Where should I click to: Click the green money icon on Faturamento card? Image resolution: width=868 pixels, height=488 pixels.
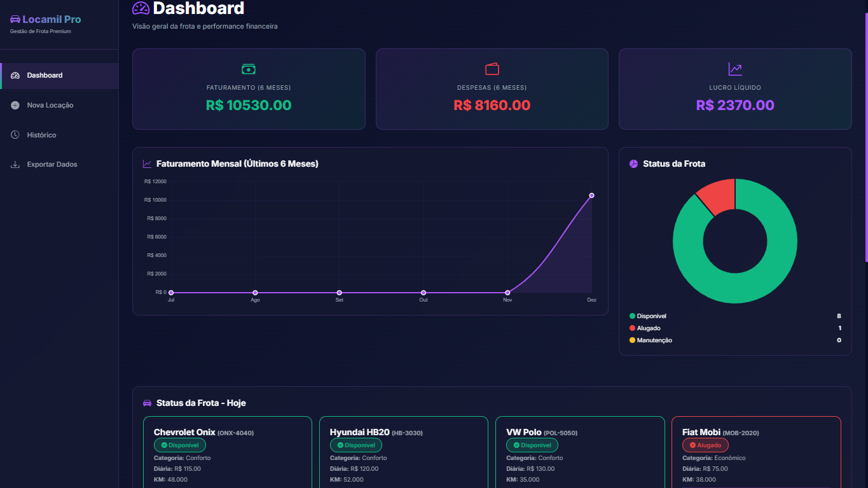(249, 69)
